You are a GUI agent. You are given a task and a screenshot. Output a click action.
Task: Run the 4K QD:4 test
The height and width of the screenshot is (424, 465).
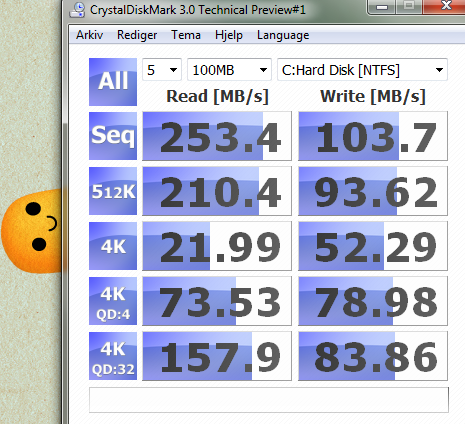(x=113, y=301)
